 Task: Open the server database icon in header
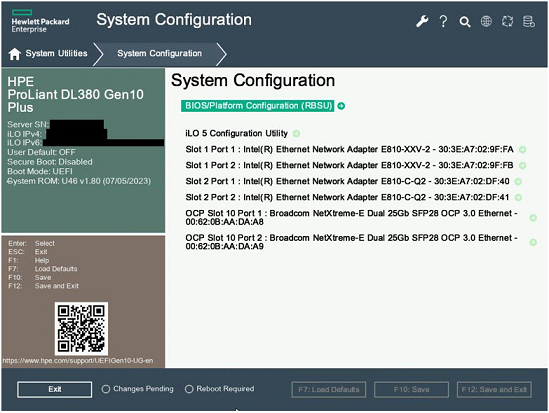tap(529, 21)
